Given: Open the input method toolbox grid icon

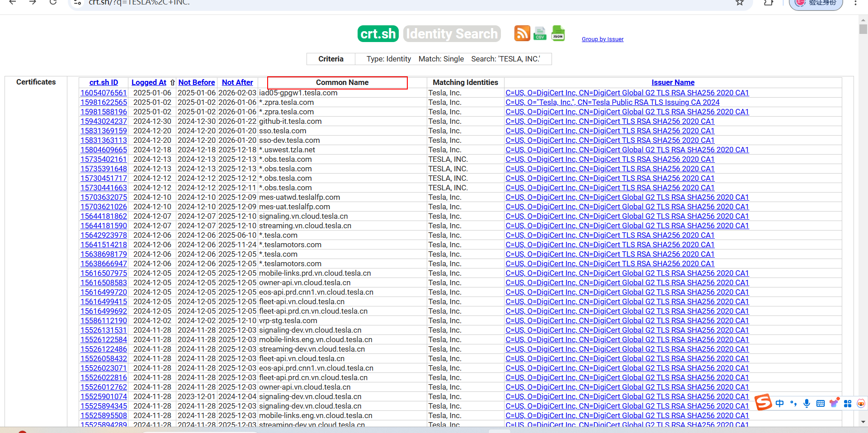Looking at the screenshot, I should pos(848,403).
